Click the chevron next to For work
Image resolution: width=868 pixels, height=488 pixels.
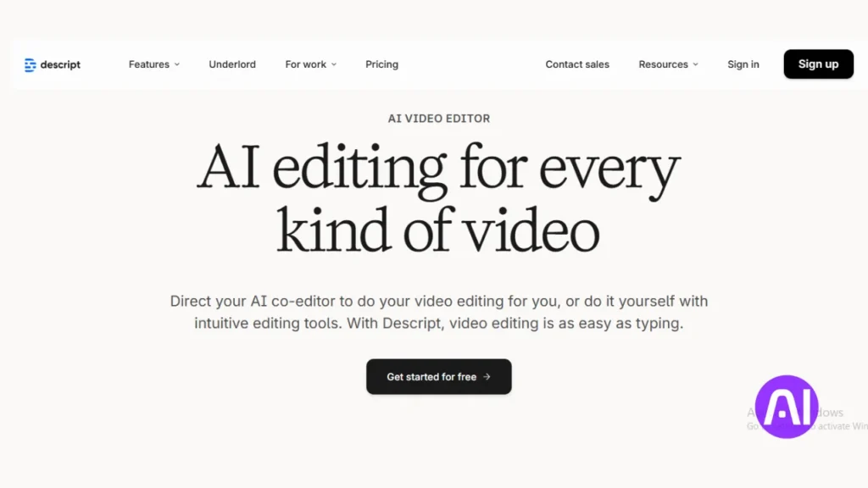(x=332, y=64)
